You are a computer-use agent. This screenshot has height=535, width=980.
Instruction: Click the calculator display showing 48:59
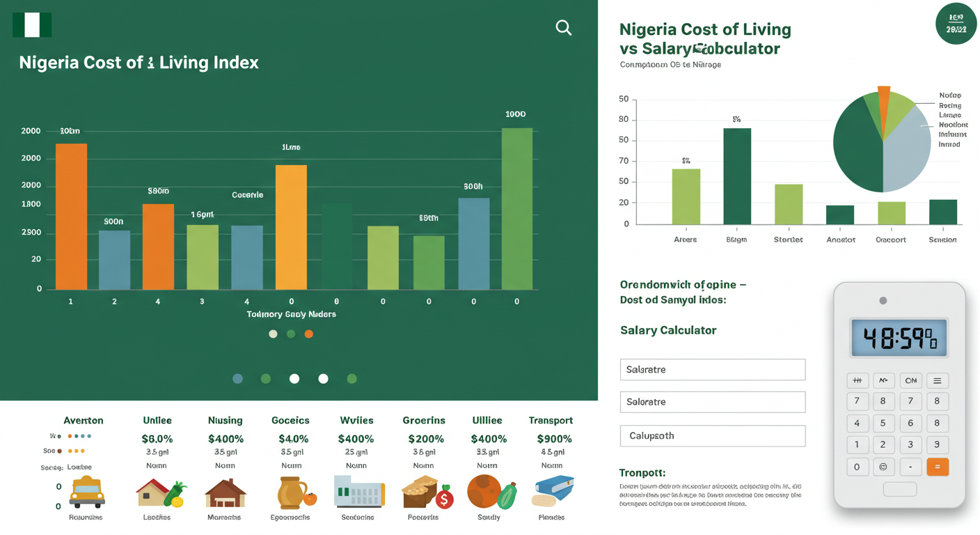pos(899,338)
